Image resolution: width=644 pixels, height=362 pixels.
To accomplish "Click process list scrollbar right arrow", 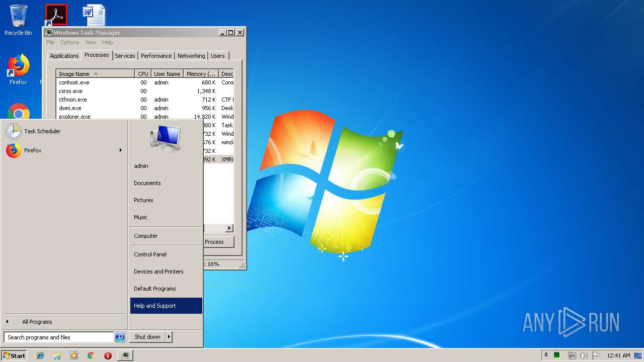I will coord(229,228).
